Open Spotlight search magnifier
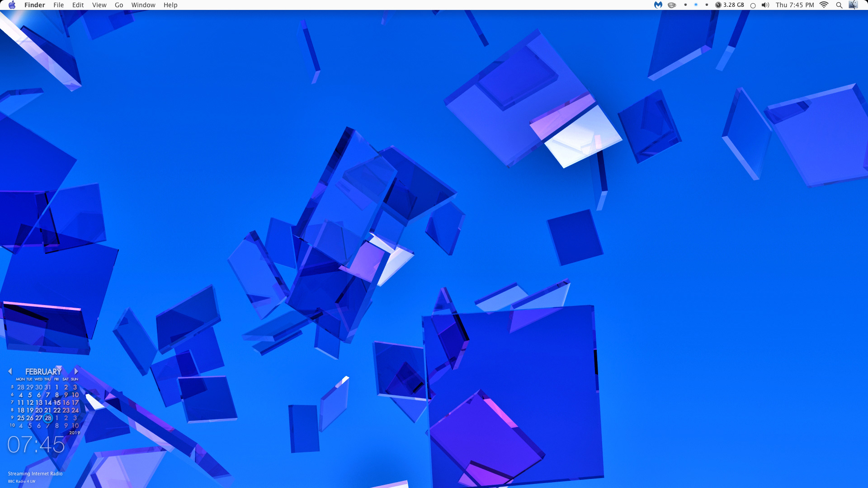The height and width of the screenshot is (488, 868). pos(839,5)
